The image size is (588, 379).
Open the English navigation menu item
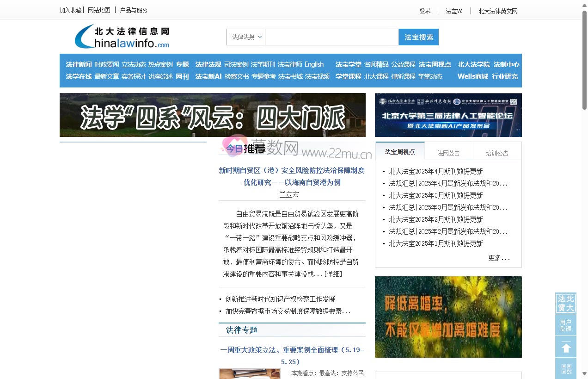point(315,64)
